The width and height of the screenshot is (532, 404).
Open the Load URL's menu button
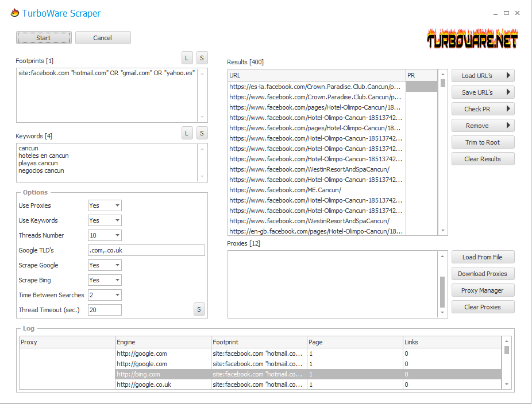coord(483,76)
